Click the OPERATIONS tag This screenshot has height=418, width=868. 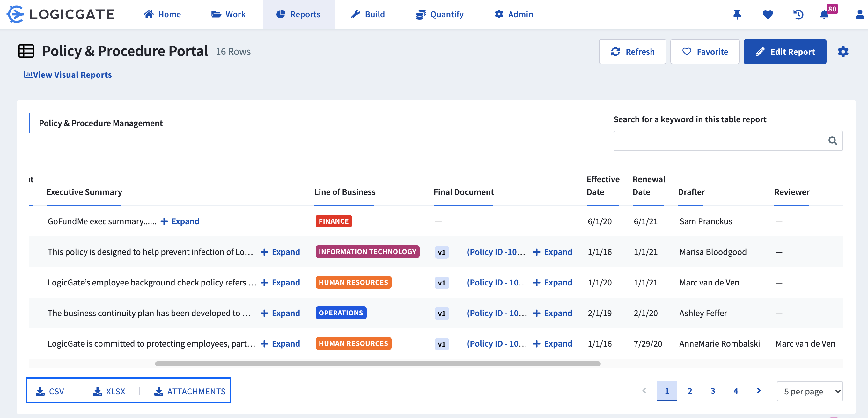click(341, 313)
